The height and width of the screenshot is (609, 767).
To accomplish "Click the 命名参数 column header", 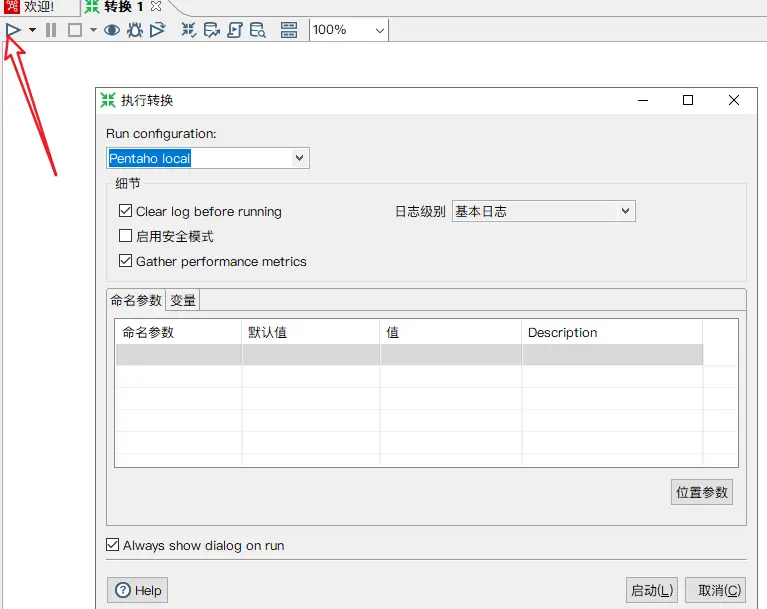I will coord(179,332).
